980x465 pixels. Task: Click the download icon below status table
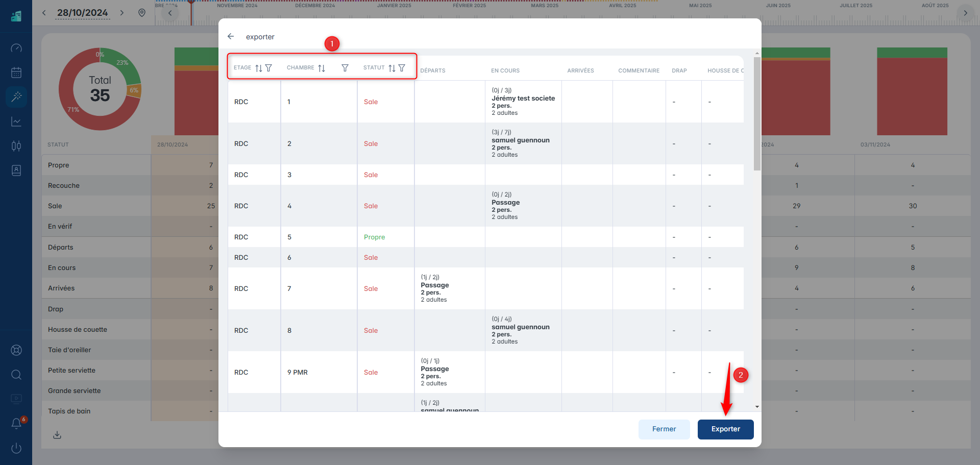pos(57,435)
